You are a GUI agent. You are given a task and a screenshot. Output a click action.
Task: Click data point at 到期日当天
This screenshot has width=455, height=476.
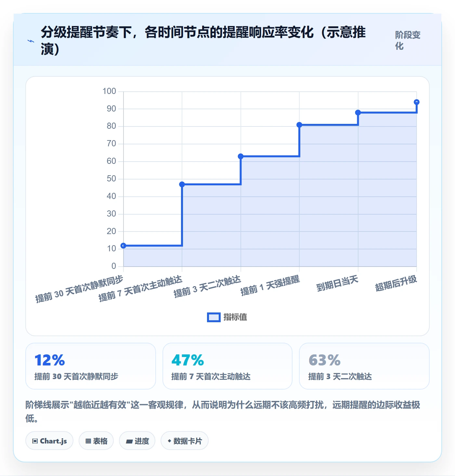(x=358, y=112)
